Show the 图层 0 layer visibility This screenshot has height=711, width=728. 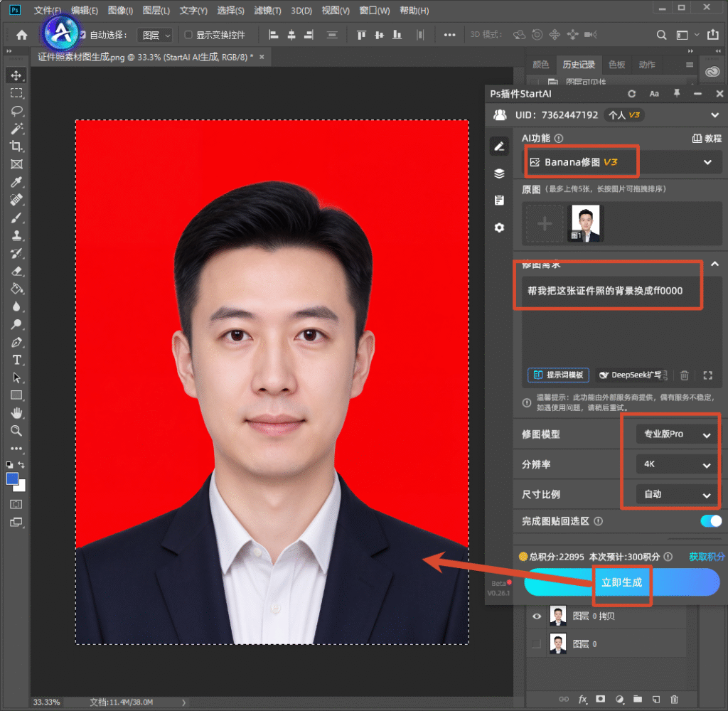click(537, 643)
